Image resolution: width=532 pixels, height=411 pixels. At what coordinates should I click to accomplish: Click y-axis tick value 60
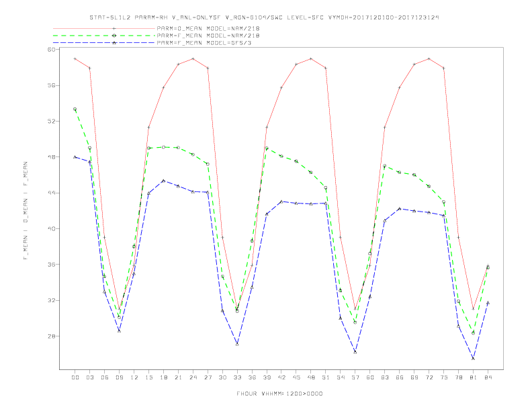coord(51,50)
